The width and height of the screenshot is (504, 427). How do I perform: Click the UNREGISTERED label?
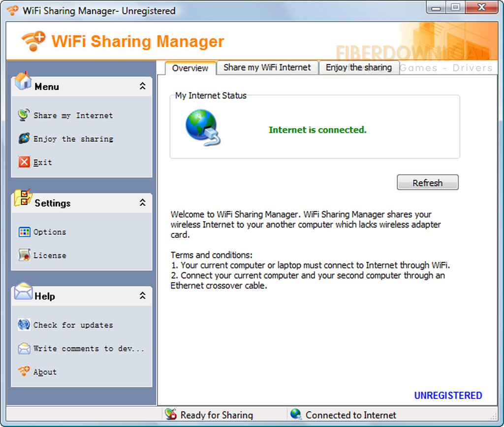[448, 395]
